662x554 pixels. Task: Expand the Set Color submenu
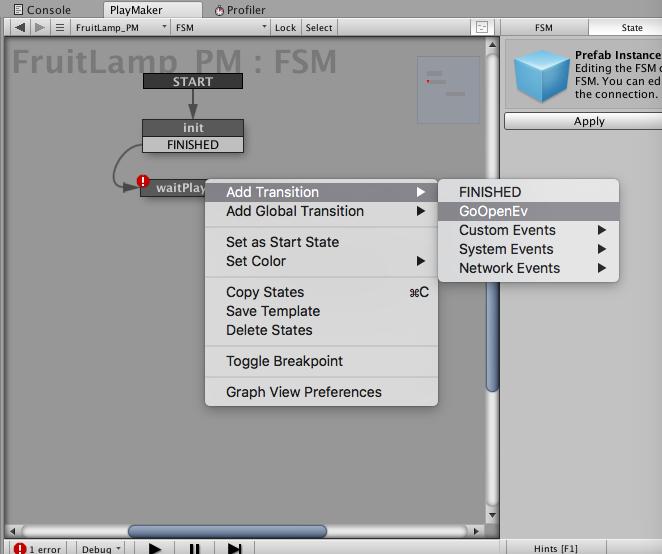coord(321,261)
